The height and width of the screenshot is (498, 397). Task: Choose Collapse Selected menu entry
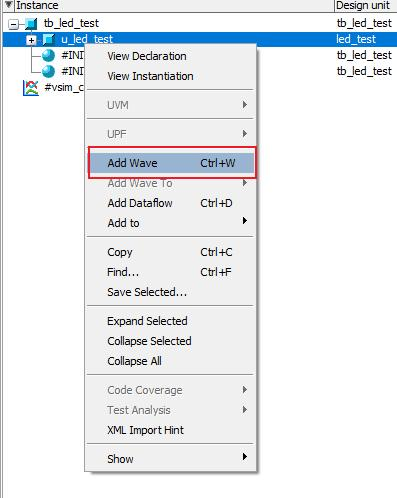(170, 341)
